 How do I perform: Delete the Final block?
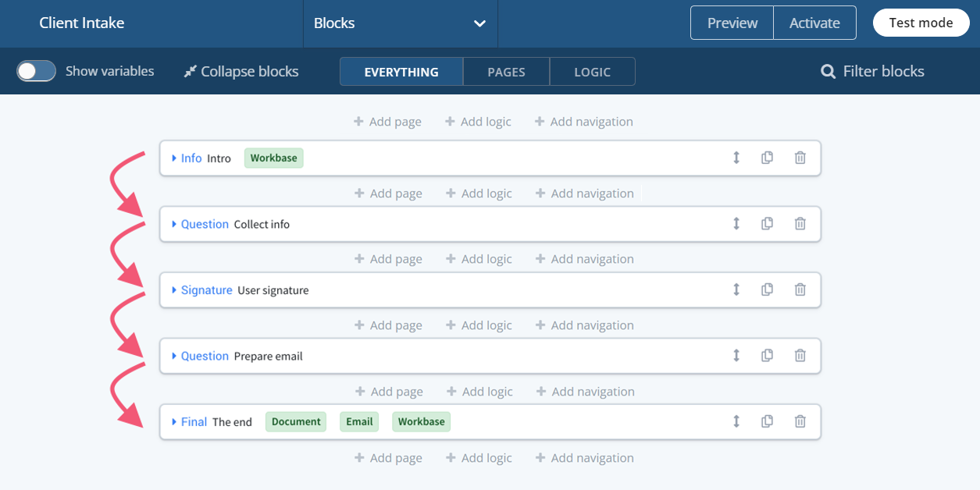[800, 421]
